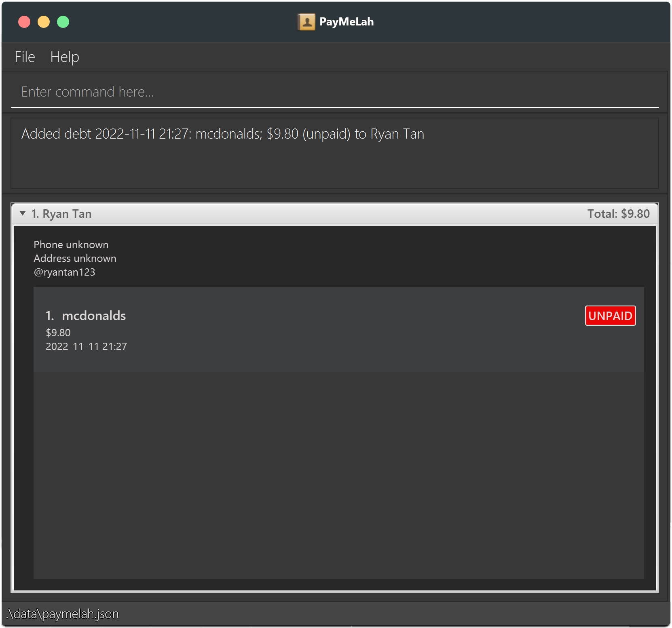672x628 pixels.
Task: Click the 2022-11-11 21:27 debt date
Action: [x=86, y=346]
